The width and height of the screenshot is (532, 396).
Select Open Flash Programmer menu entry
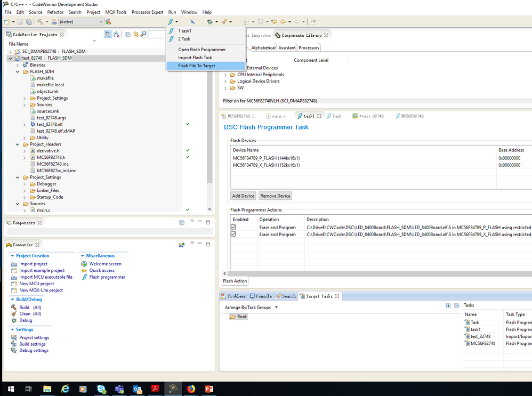coord(205,50)
